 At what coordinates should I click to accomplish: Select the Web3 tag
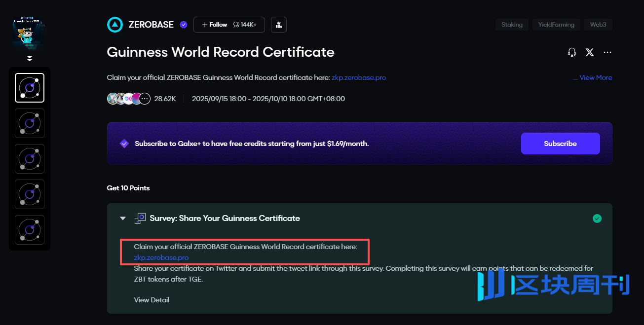click(x=598, y=25)
